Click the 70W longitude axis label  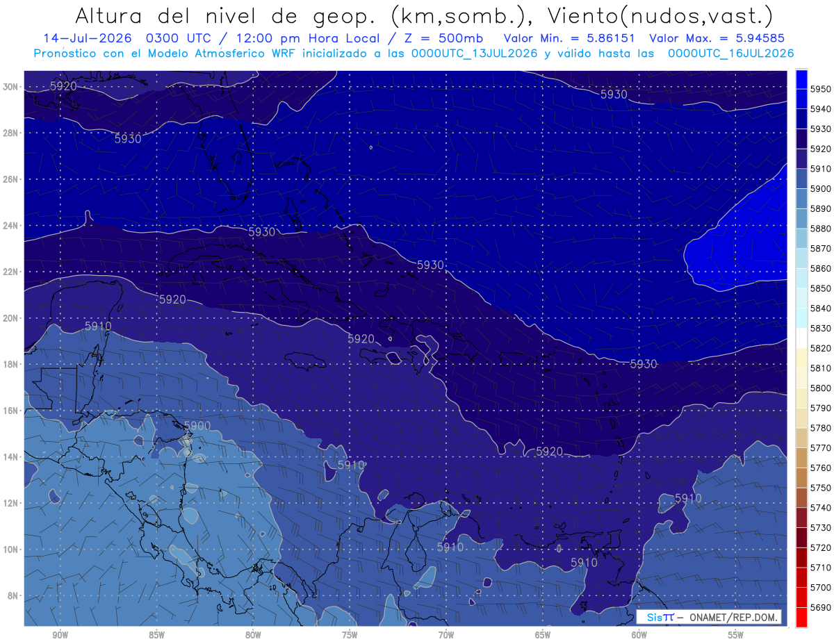point(446,635)
